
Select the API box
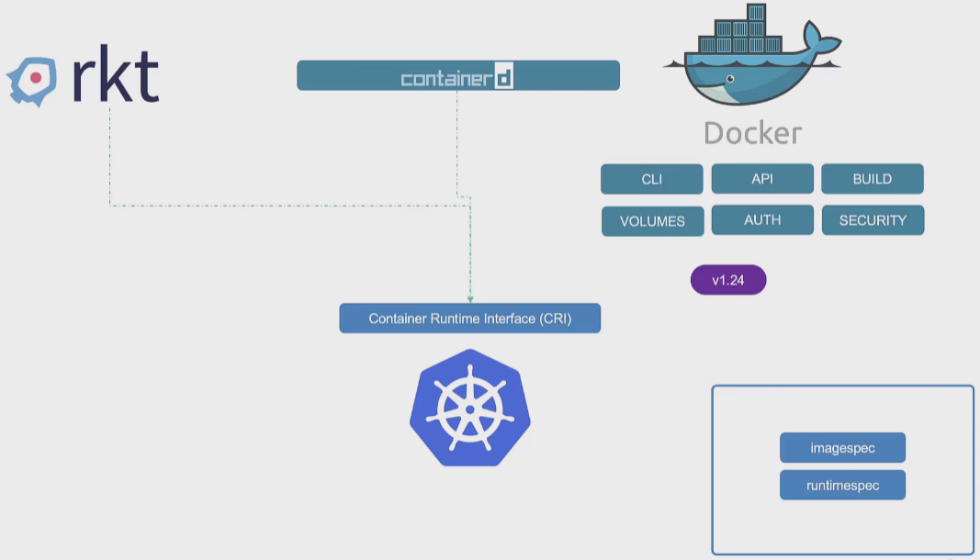coord(761,179)
